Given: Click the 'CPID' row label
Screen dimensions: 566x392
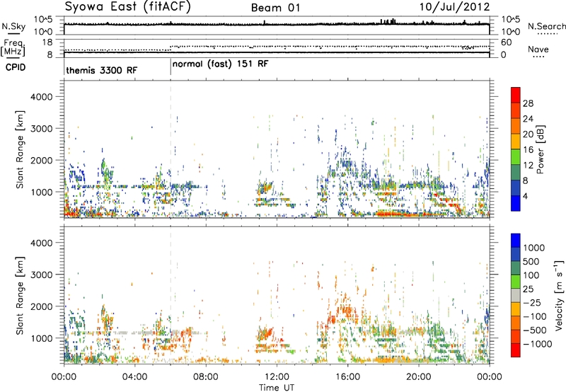Looking at the screenshot, I should tap(16, 67).
